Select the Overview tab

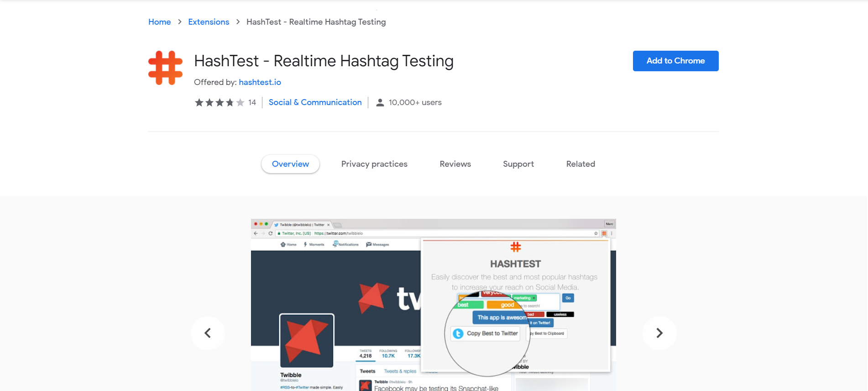click(290, 164)
